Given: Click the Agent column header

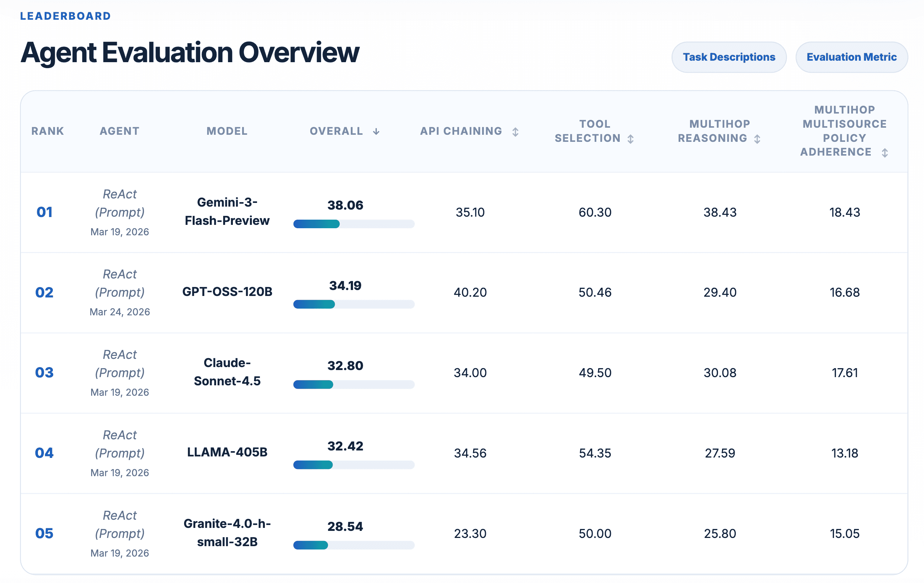Looking at the screenshot, I should [x=119, y=131].
